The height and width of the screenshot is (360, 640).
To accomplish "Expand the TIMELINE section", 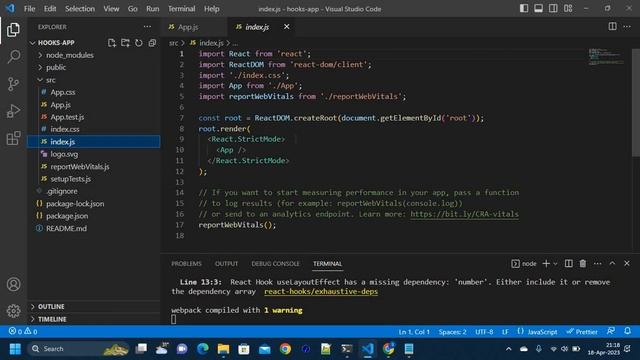I will click(52, 319).
